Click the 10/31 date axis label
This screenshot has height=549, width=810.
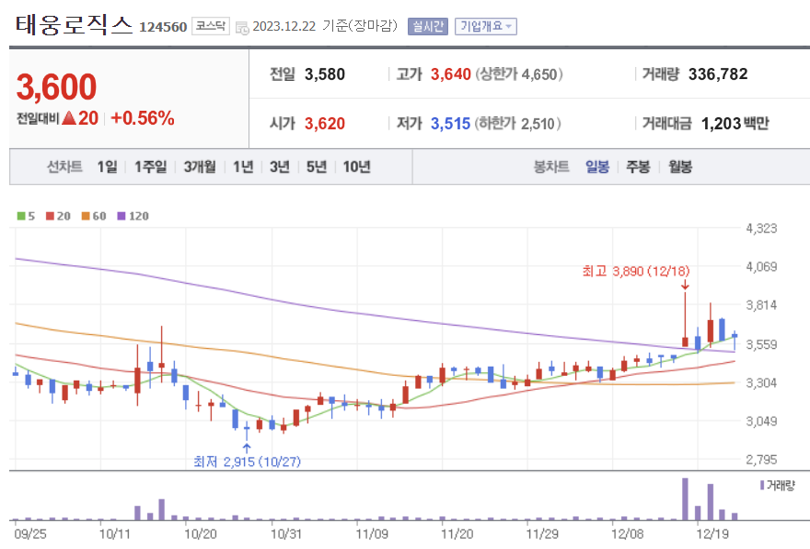286,534
